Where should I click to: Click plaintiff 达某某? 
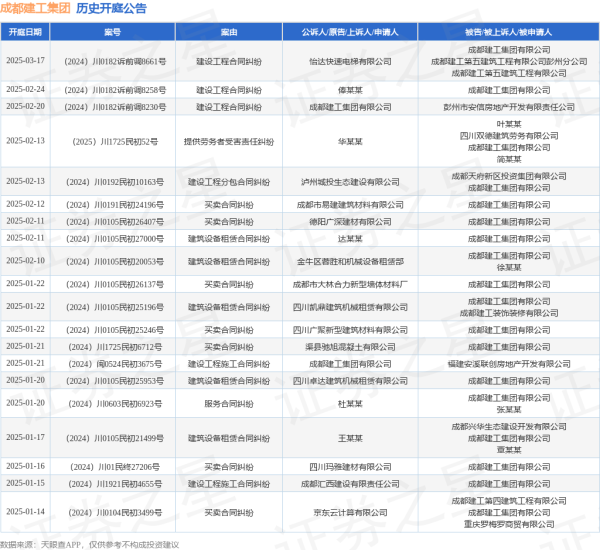click(x=350, y=239)
